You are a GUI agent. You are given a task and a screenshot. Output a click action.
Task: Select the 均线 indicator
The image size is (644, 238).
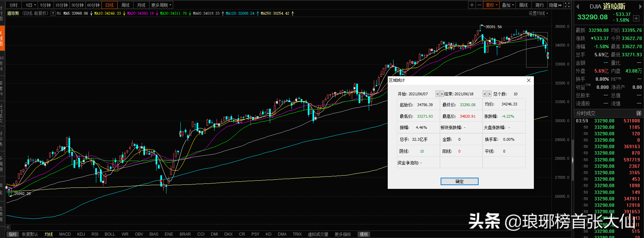click(49, 234)
